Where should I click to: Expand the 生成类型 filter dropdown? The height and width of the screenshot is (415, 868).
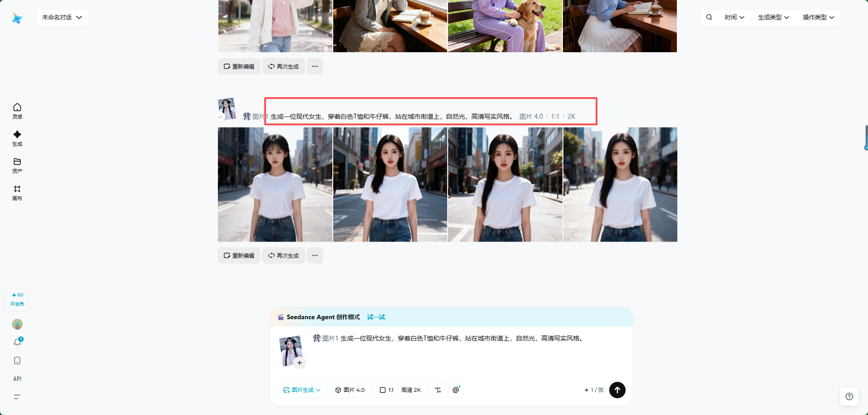(773, 17)
